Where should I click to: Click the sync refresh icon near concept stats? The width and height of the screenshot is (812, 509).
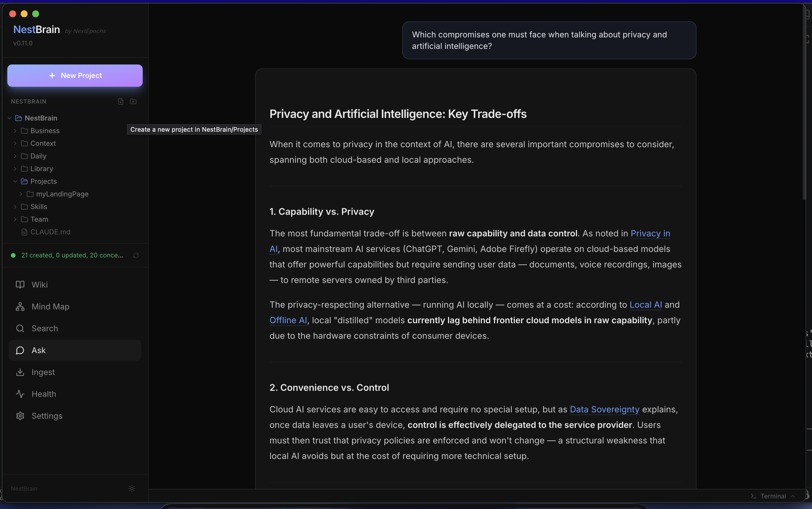[136, 255]
